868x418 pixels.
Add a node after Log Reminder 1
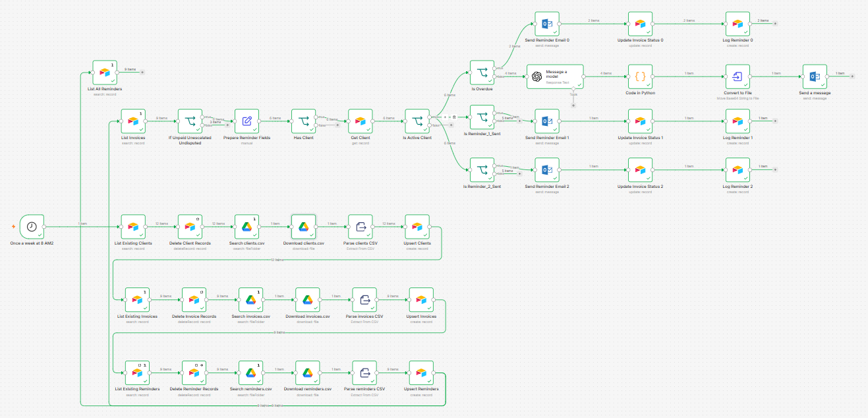[x=775, y=121]
